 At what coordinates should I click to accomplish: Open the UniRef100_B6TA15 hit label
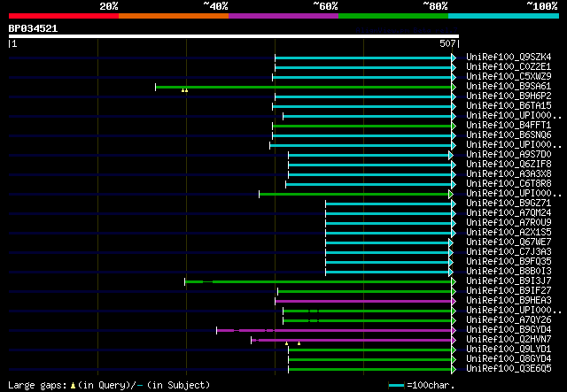click(x=509, y=106)
